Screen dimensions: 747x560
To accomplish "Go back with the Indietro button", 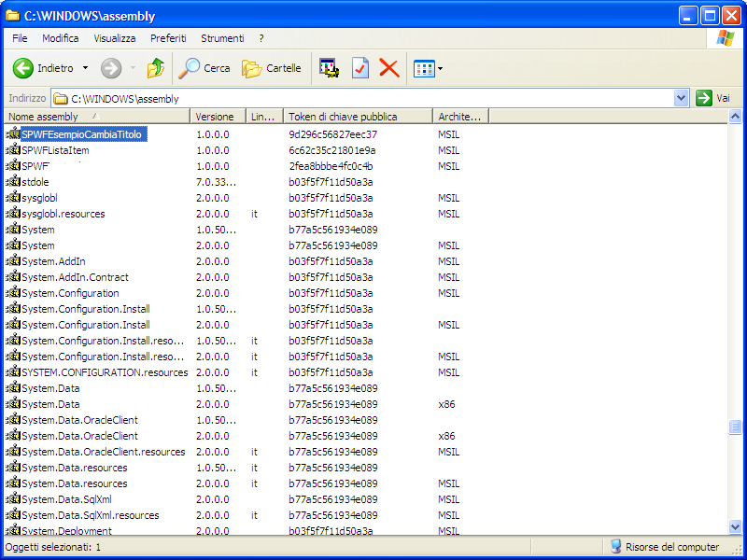I will click(x=43, y=68).
